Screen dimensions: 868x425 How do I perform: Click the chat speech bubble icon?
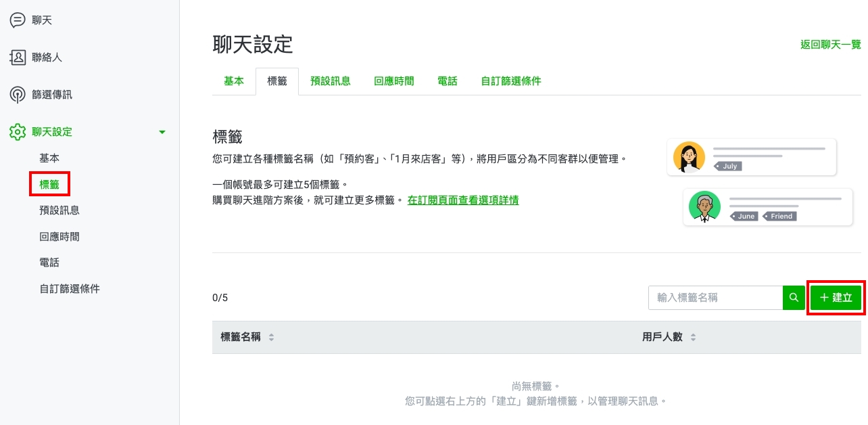click(x=18, y=20)
